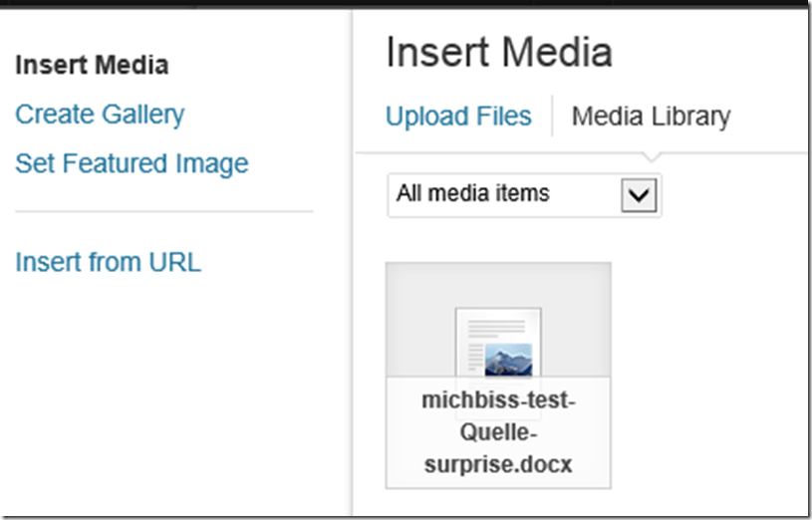Click the divider line above Insert from URL
This screenshot has width=812, height=520.
164,211
